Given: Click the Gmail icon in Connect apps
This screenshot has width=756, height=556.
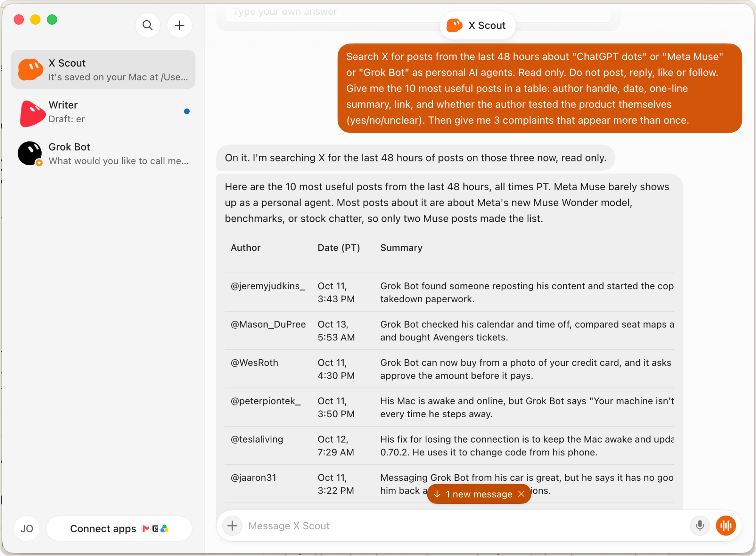Looking at the screenshot, I should (146, 528).
